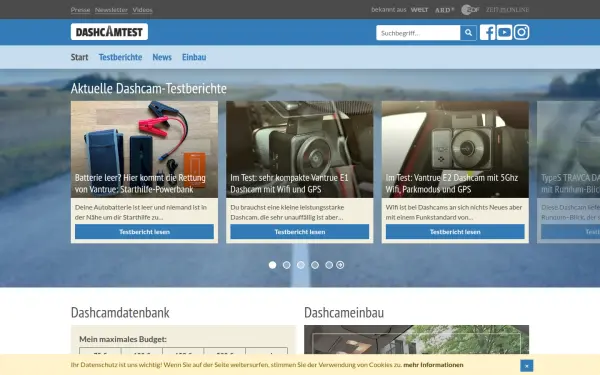Click the search magnifier button

pyautogui.click(x=468, y=33)
